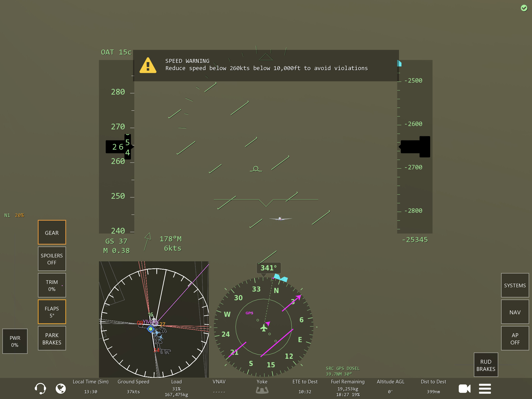Viewport: 532px width, 399px height.
Task: Toggle autopilot AP OFF button
Action: [515, 338]
